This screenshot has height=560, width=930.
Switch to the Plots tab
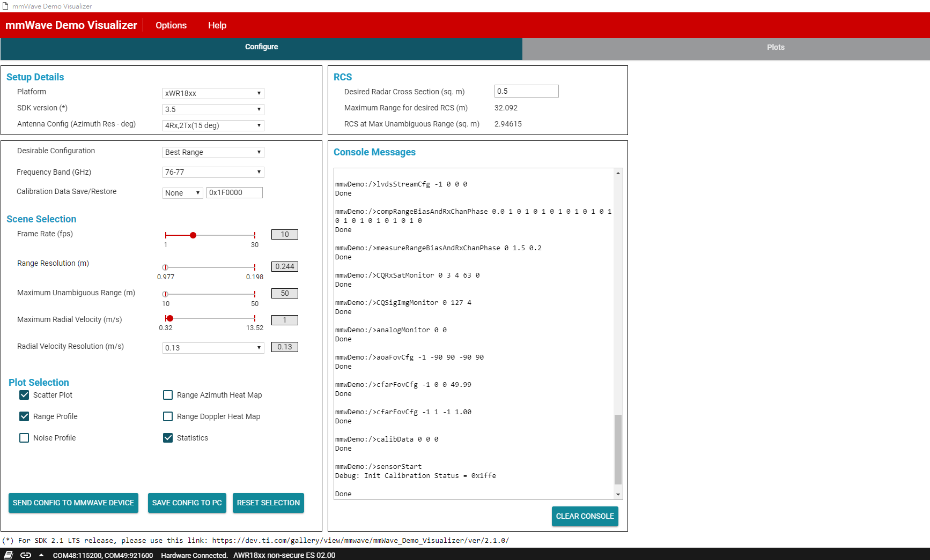coord(776,47)
